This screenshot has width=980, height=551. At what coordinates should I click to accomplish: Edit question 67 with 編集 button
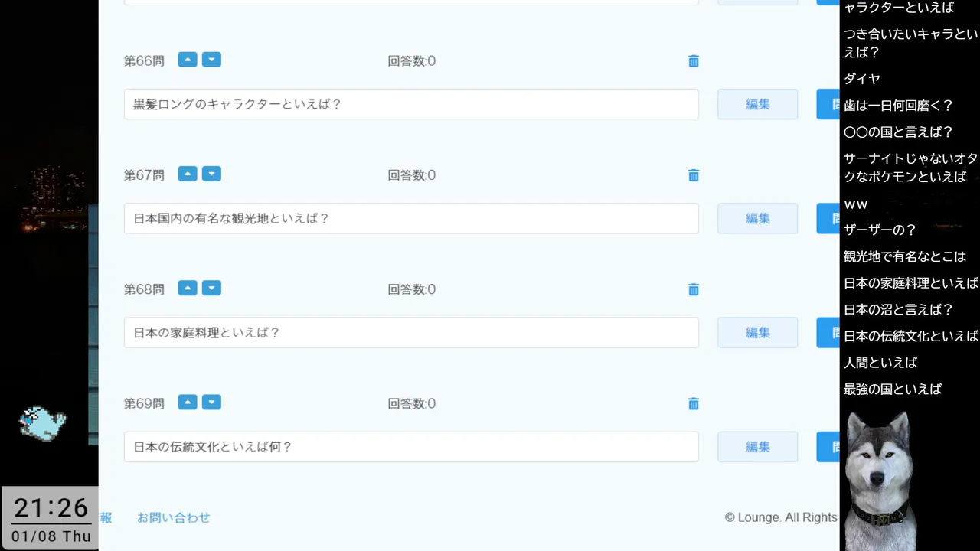757,218
